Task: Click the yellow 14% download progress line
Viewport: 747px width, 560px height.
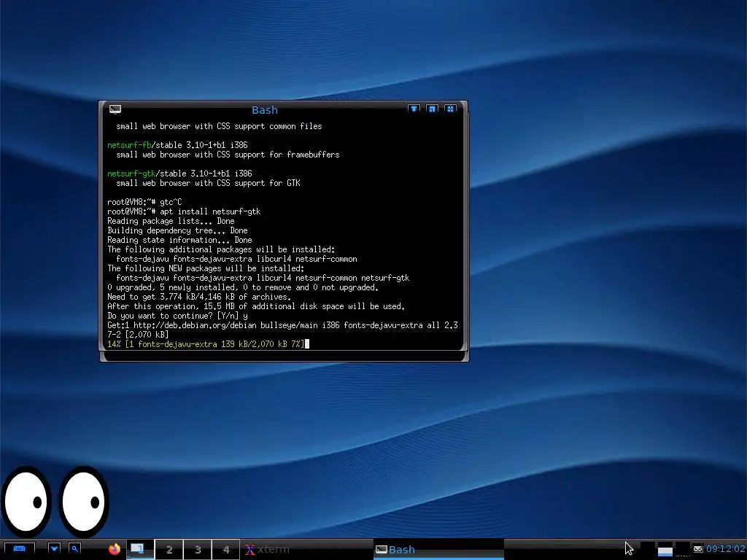Action: (x=205, y=344)
